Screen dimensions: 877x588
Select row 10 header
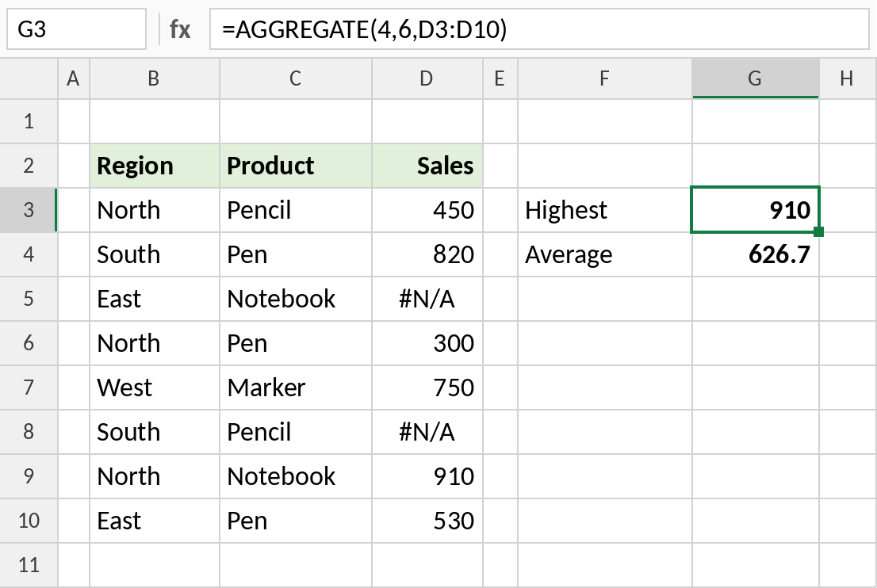(x=29, y=521)
